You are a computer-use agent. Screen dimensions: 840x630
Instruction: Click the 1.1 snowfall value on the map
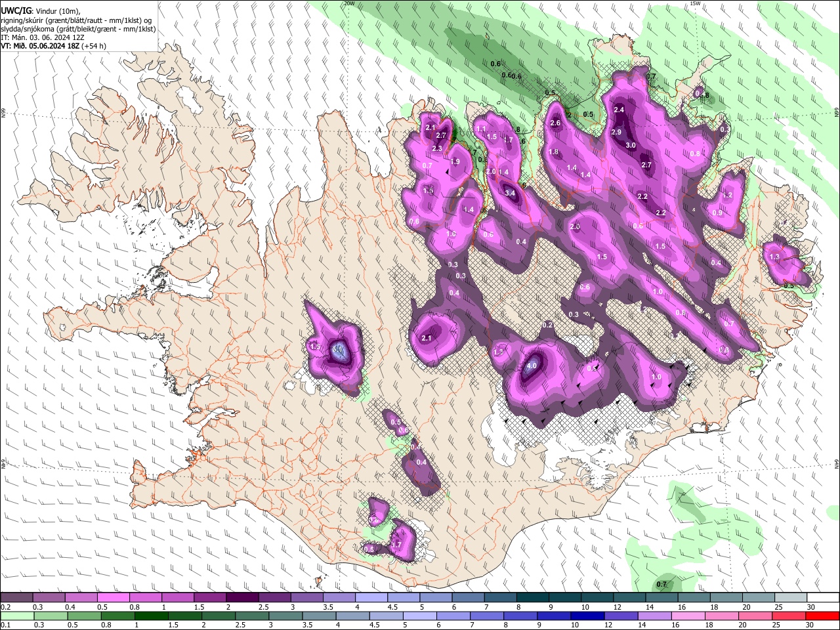point(481,129)
